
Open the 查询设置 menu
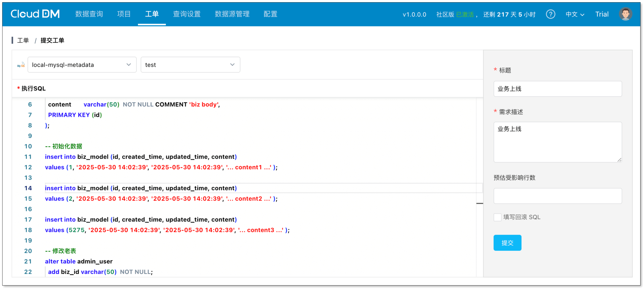coord(186,14)
